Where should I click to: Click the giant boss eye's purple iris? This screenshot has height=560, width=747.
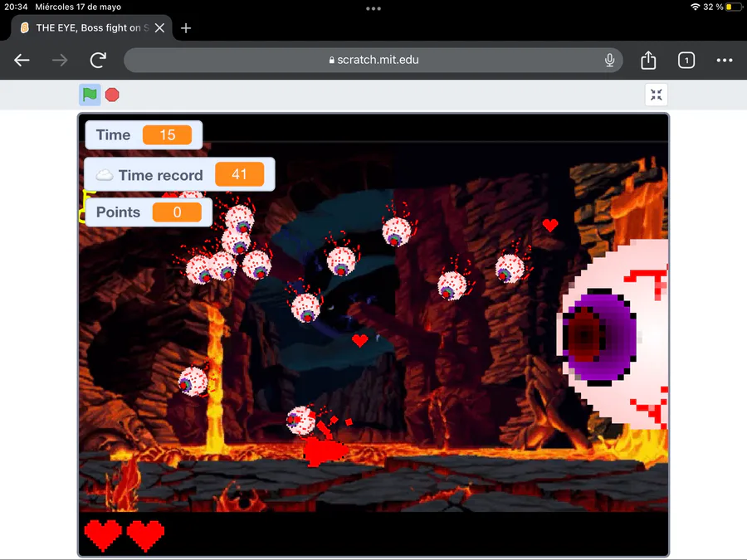(x=600, y=336)
